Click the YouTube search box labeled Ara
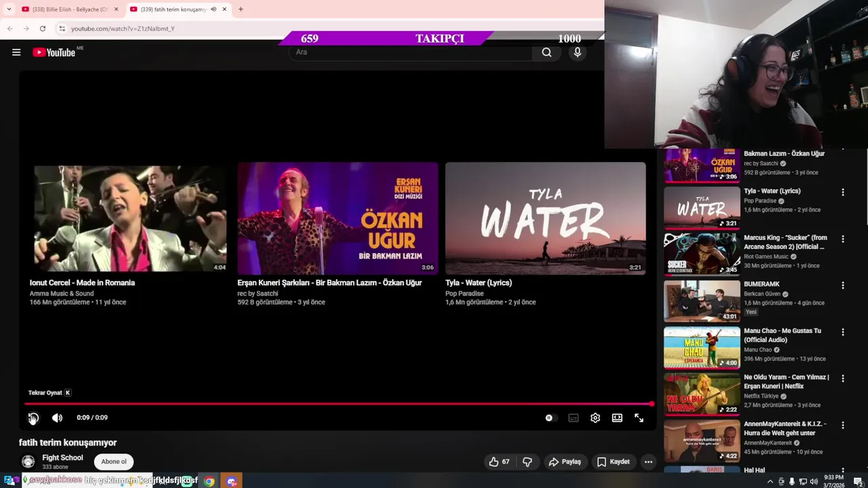This screenshot has width=868, height=488. [x=410, y=52]
